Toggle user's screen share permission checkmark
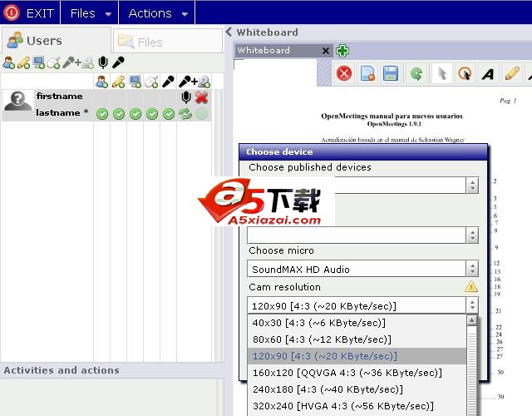 [135, 114]
